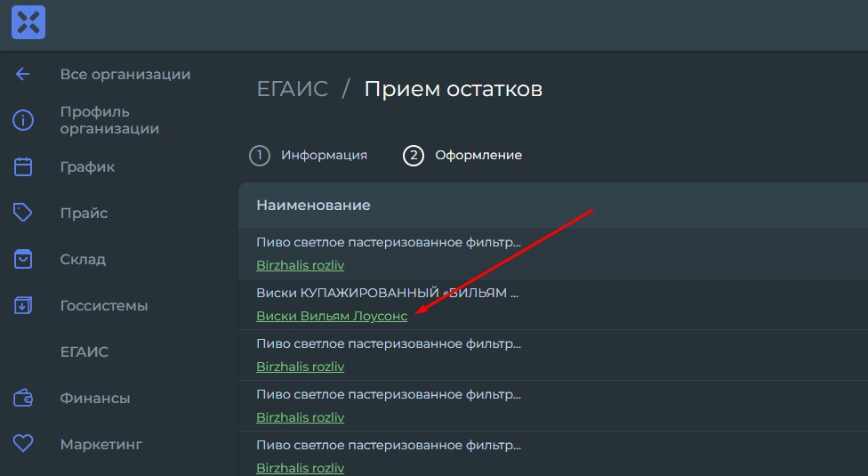Click the wallet icon for Финансы
The image size is (868, 476).
point(23,398)
